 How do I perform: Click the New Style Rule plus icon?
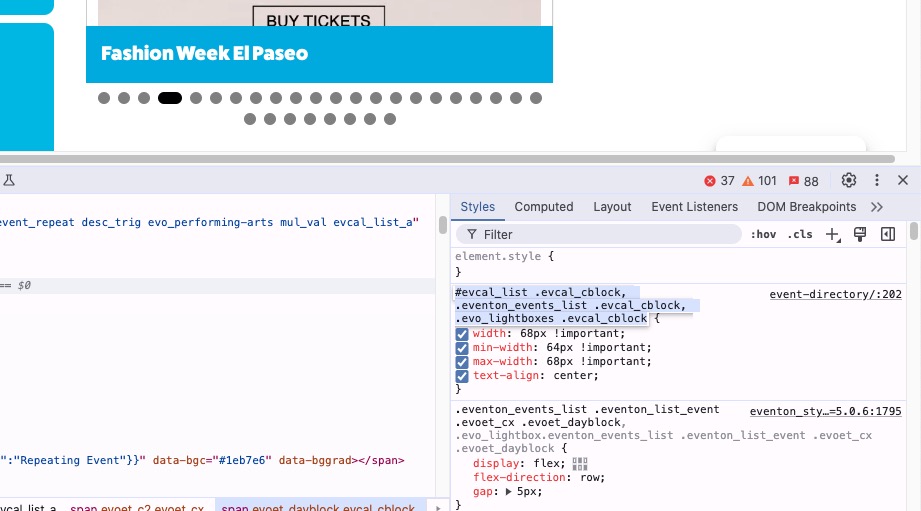(832, 235)
